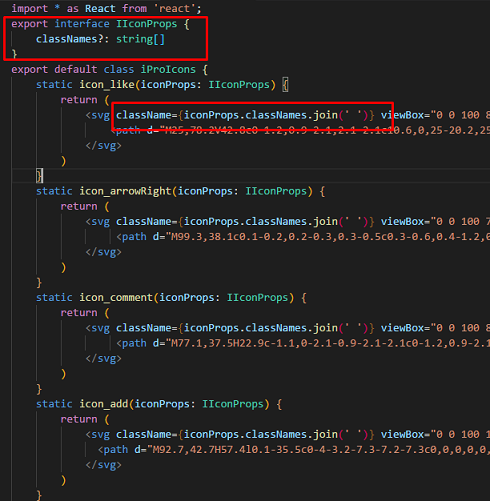The width and height of the screenshot is (490, 501).
Task: Click 'IIconProps' in the interface declaration
Action: tap(147, 24)
